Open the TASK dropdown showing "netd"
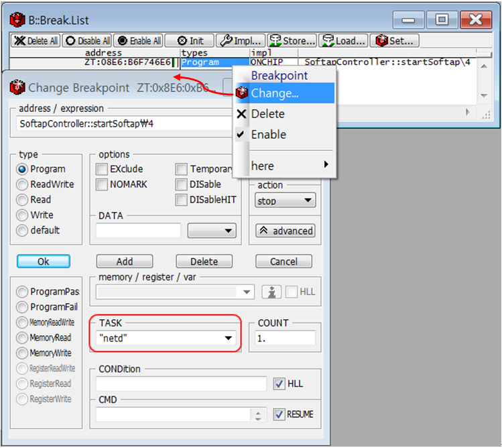Viewport: 502px width, 448px height. [229, 339]
